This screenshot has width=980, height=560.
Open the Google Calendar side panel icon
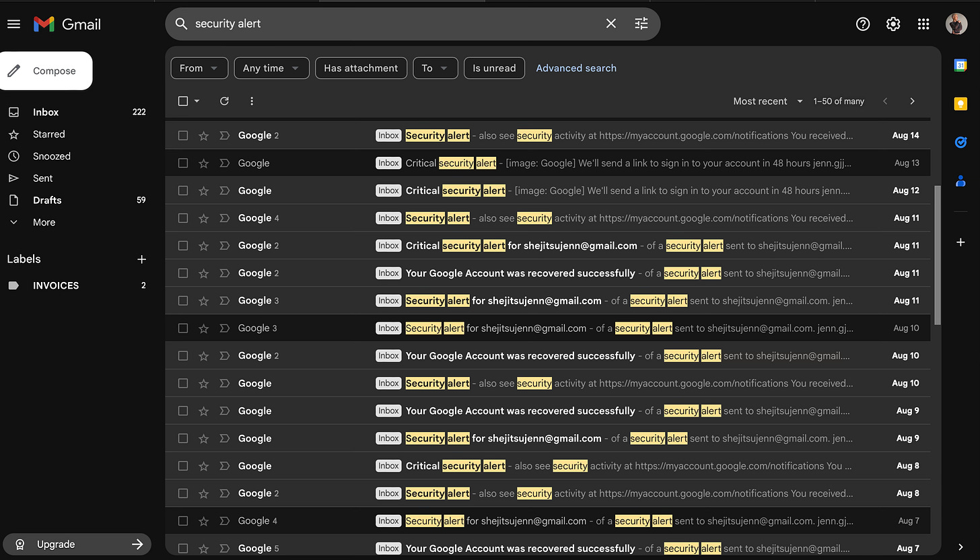pos(961,65)
